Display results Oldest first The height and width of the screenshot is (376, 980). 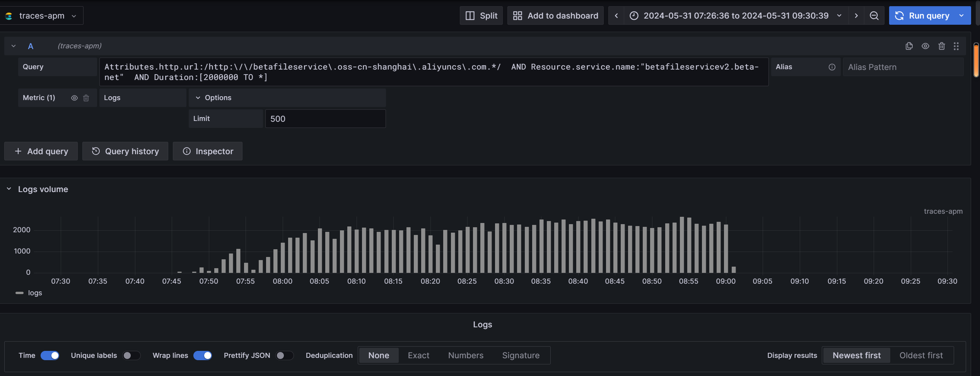[921, 356]
